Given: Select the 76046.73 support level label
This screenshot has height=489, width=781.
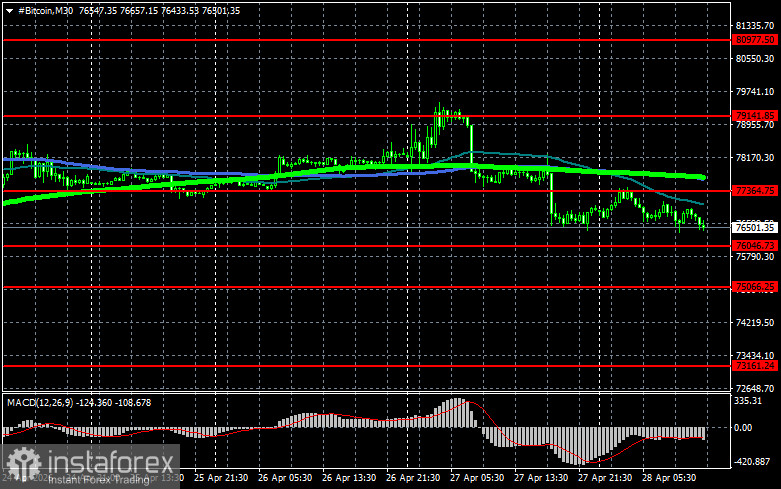Looking at the screenshot, I should coord(755,245).
